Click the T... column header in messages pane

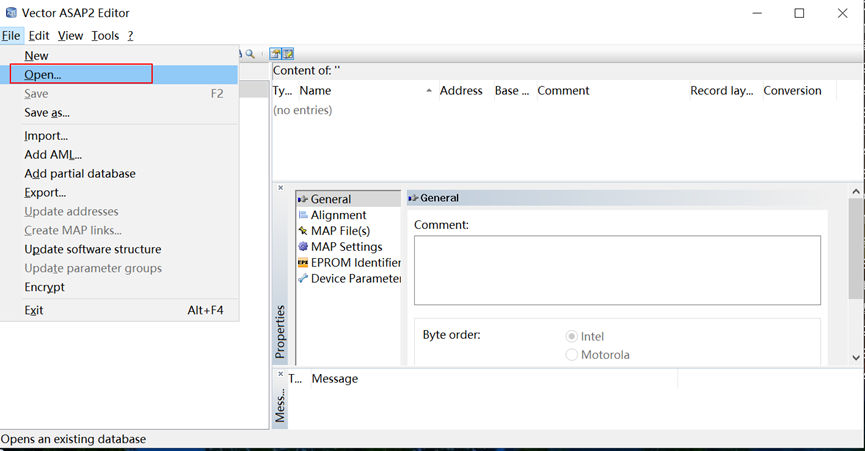pyautogui.click(x=298, y=379)
